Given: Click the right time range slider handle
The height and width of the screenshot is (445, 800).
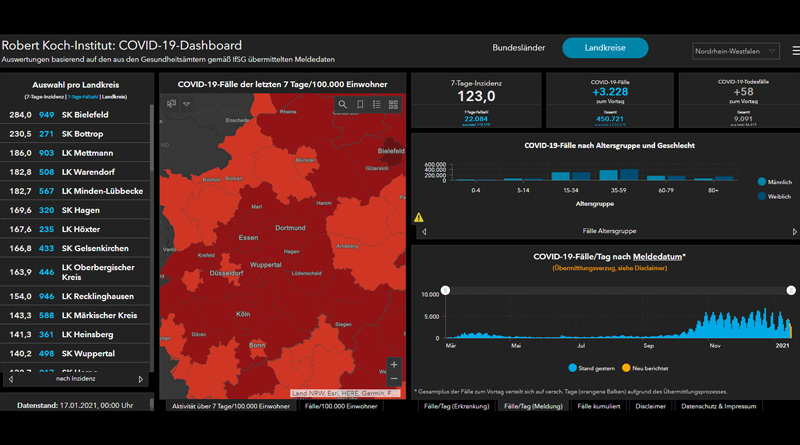Looking at the screenshot, I should 791,290.
